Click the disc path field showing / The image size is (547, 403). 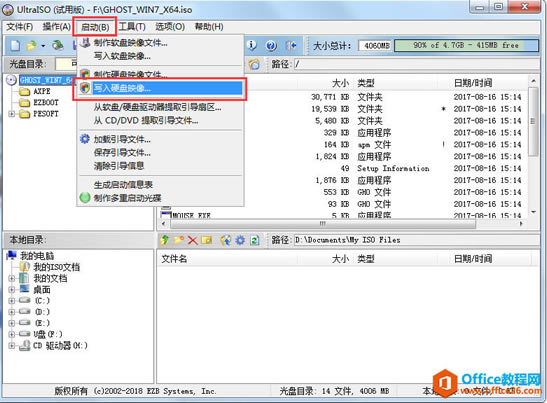coord(417,64)
